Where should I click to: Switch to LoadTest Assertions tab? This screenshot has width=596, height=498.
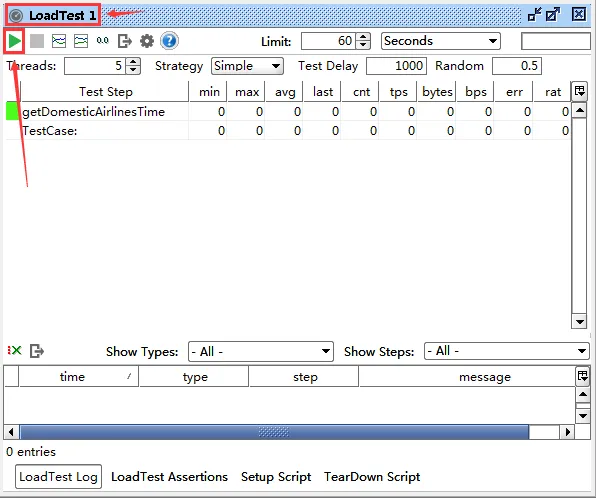[169, 477]
